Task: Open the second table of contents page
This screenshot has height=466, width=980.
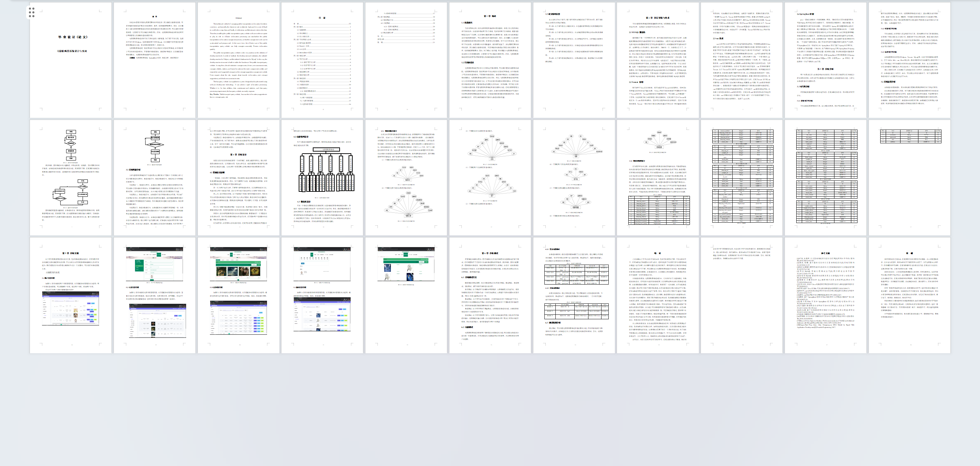Action: (x=406, y=60)
